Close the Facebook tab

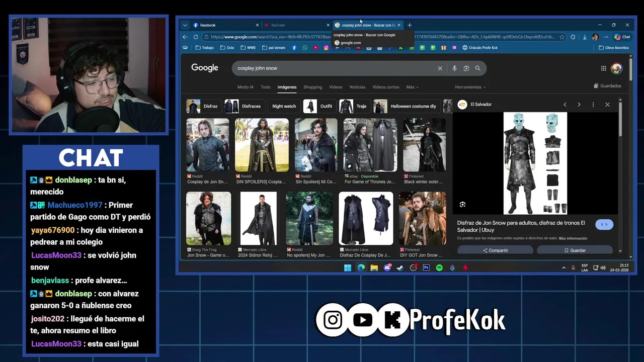tap(257, 25)
